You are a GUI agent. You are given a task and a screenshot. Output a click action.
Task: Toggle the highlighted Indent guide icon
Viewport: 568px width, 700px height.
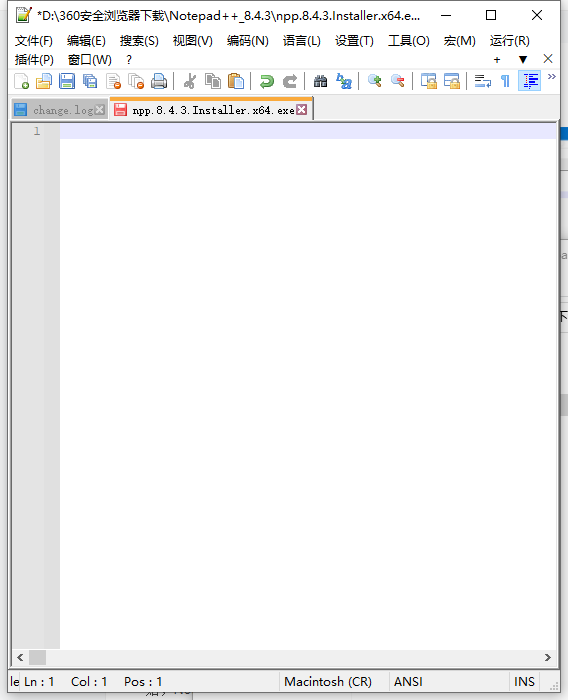[530, 81]
